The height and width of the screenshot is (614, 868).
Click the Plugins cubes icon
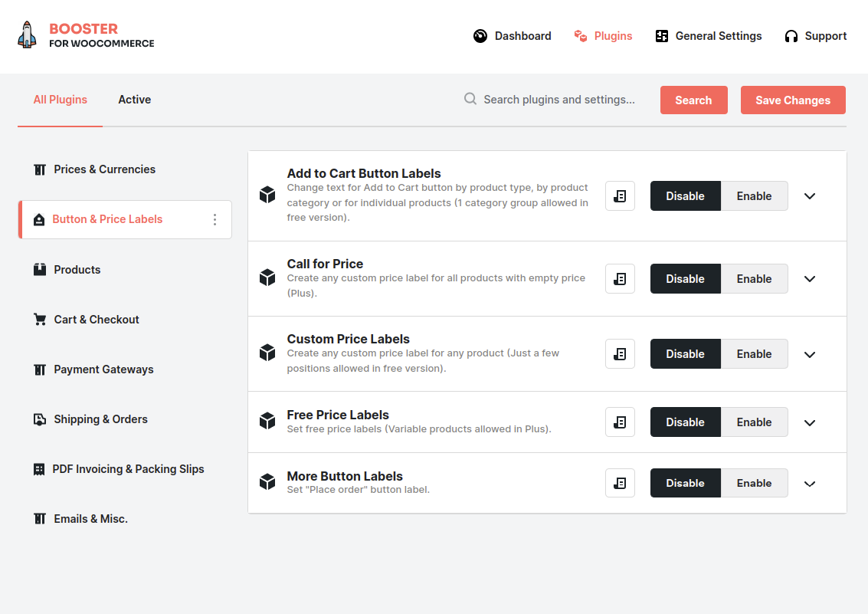pyautogui.click(x=580, y=36)
